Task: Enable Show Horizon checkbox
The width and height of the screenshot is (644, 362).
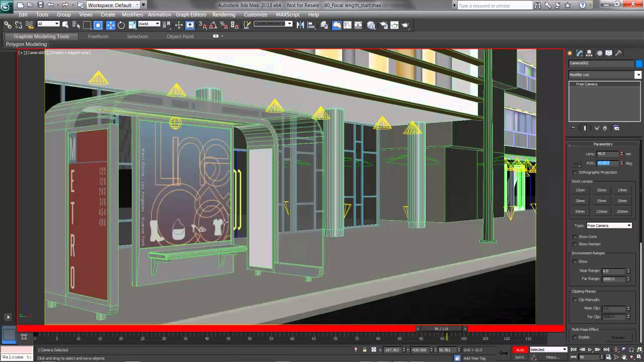Action: [576, 244]
